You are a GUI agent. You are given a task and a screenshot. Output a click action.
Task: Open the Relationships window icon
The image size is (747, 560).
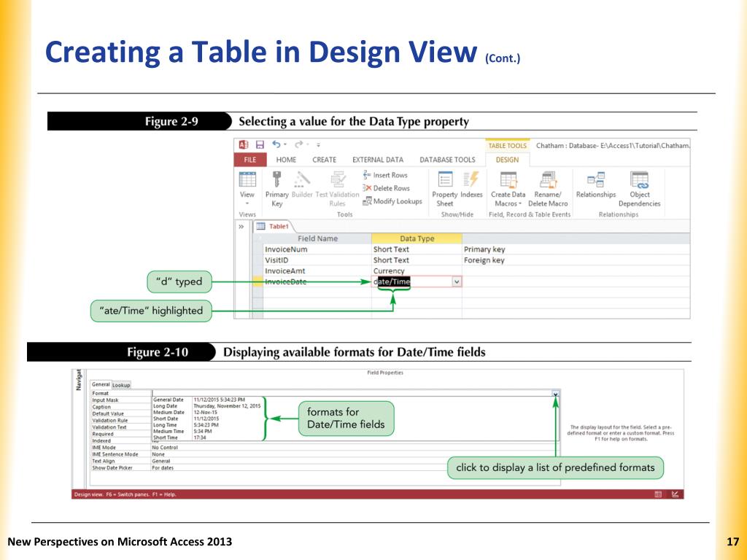(x=596, y=179)
